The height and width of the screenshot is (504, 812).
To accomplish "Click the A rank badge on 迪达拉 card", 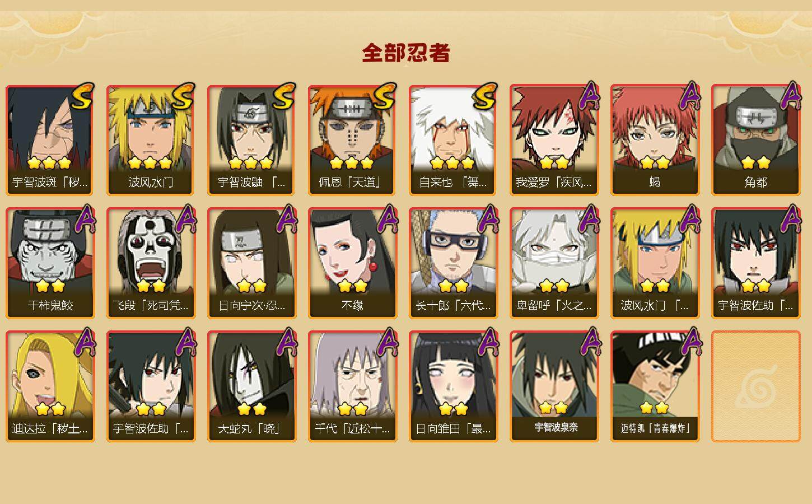I will tap(84, 342).
